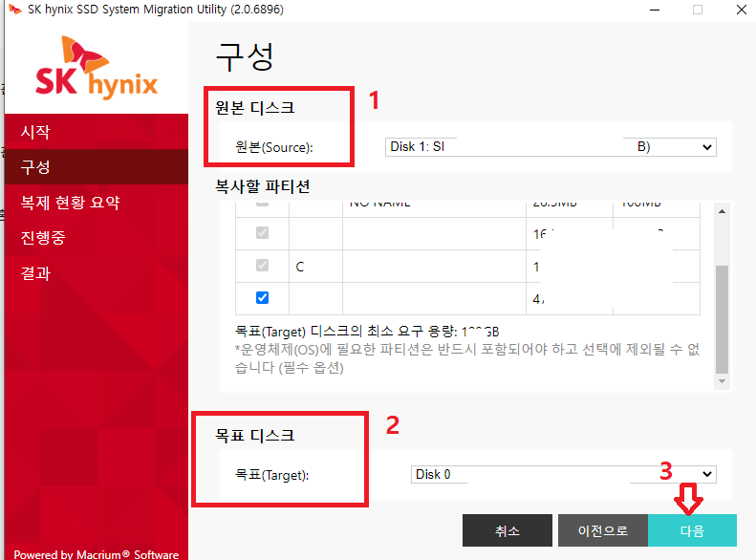Toggle the greyed checkbox above the C row
The height and width of the screenshot is (560, 756).
point(262,233)
